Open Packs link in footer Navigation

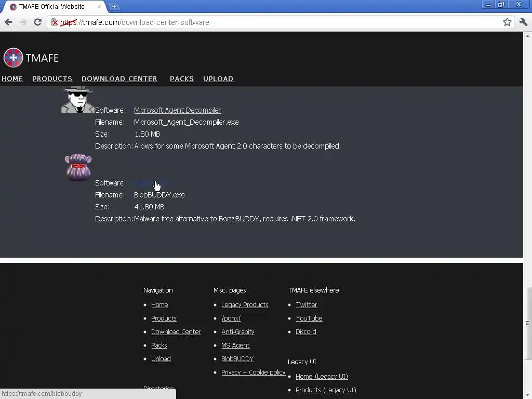159,345
